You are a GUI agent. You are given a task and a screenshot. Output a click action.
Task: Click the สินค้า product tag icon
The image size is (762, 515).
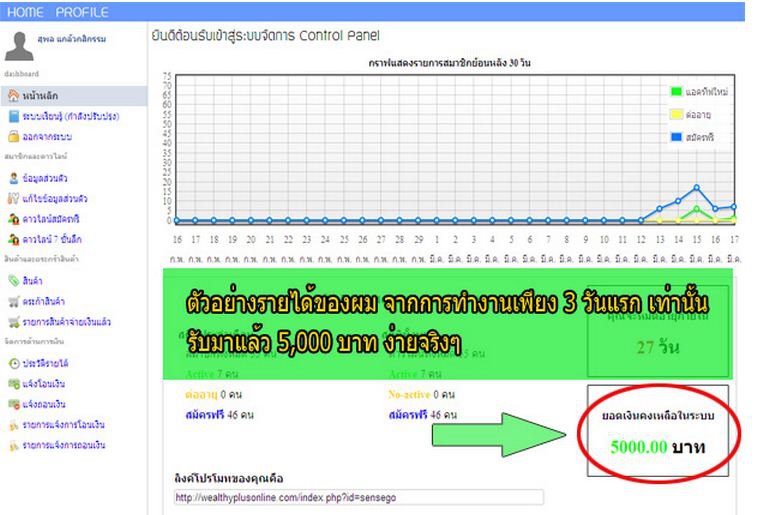tap(13, 282)
